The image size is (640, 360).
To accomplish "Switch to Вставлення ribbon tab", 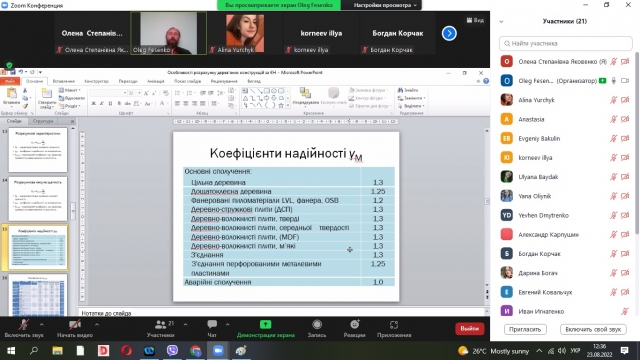I will [64, 81].
